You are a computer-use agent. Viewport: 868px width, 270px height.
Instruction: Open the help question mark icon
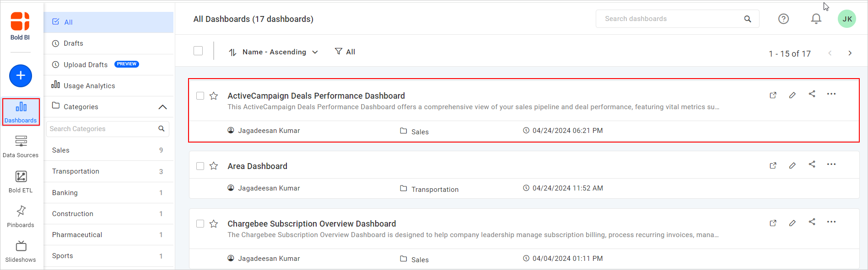[783, 19]
